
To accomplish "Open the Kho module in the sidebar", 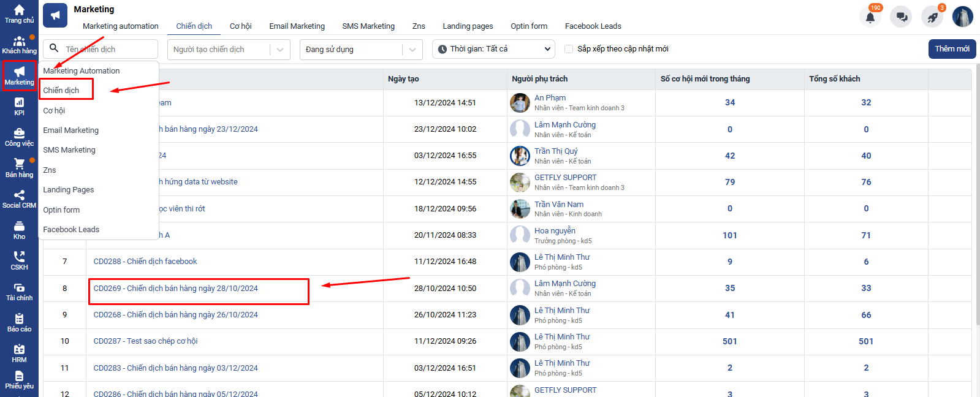I will coord(19,230).
